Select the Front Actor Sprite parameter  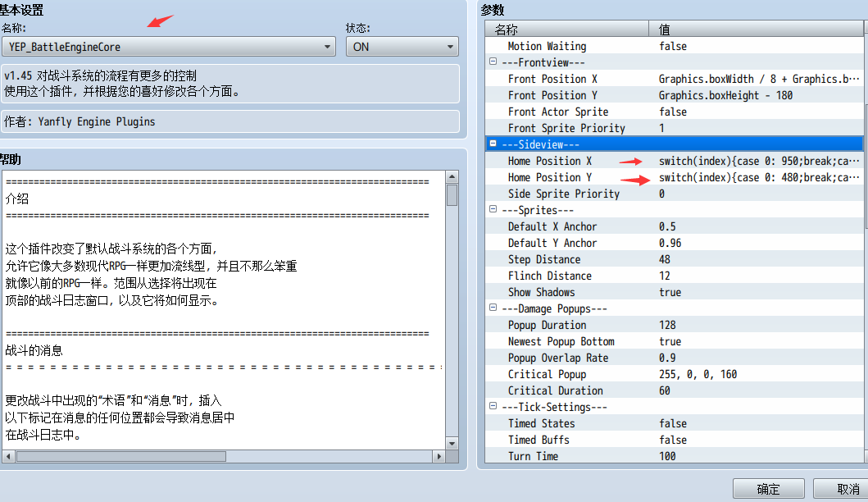coord(675,112)
